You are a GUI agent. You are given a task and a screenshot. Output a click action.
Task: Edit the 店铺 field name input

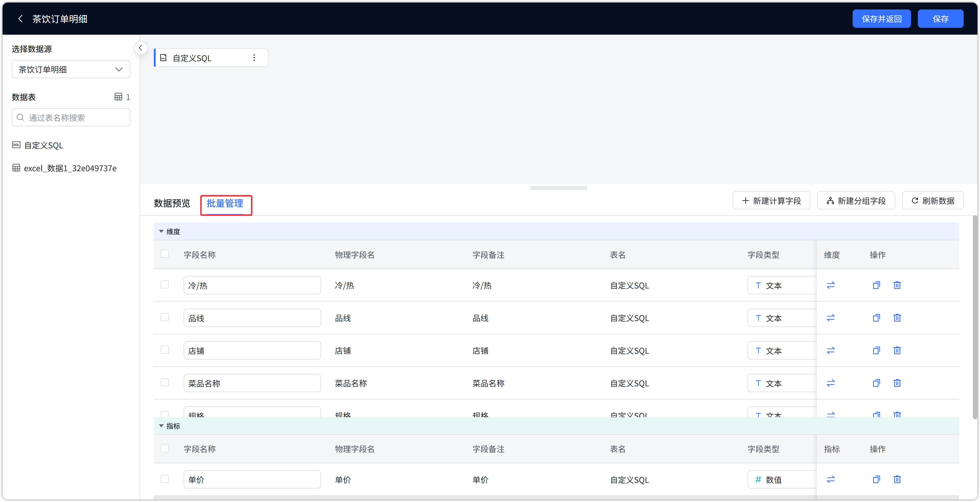(252, 351)
